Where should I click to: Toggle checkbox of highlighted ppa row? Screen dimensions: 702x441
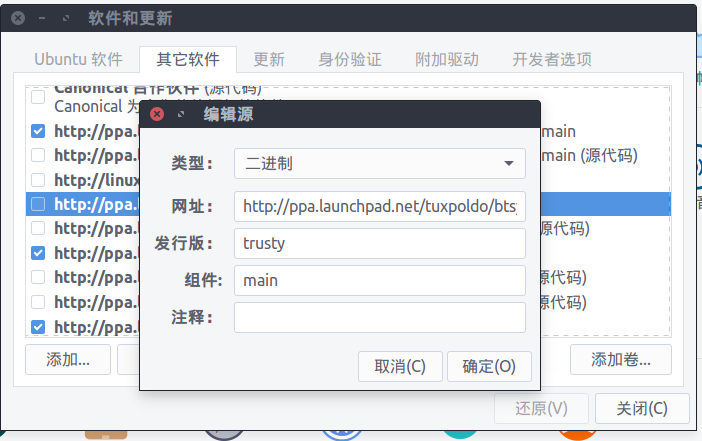point(38,204)
